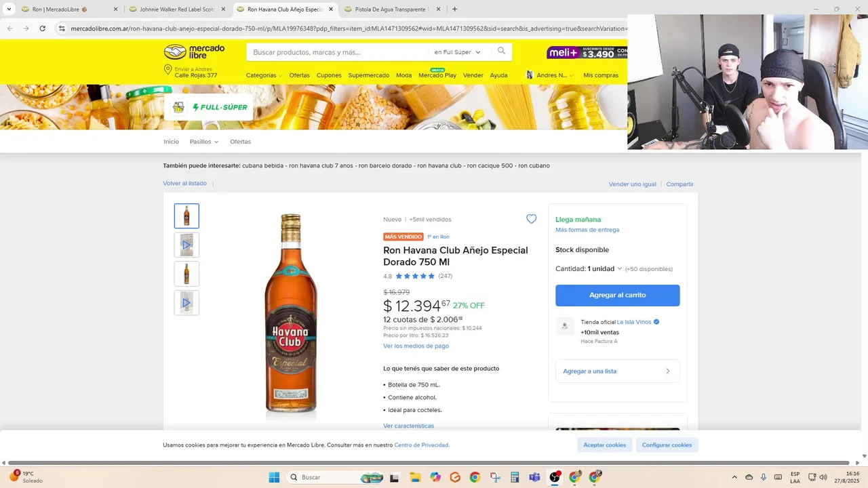Click user avatar next to Andres N.

tap(530, 75)
